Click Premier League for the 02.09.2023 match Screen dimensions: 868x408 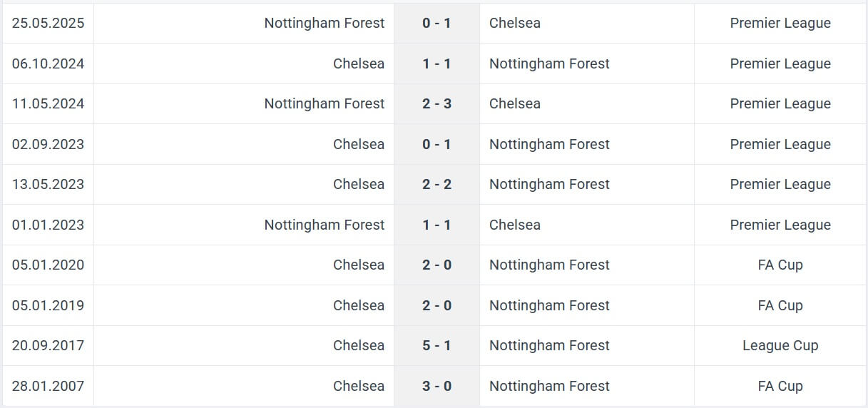tap(780, 144)
